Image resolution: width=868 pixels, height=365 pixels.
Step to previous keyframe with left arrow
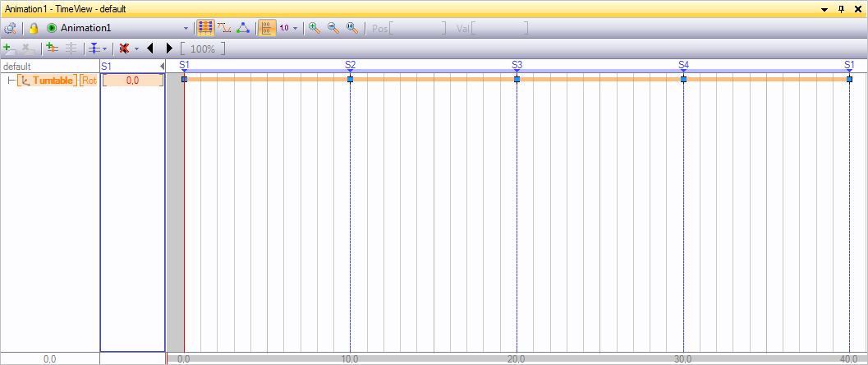150,49
